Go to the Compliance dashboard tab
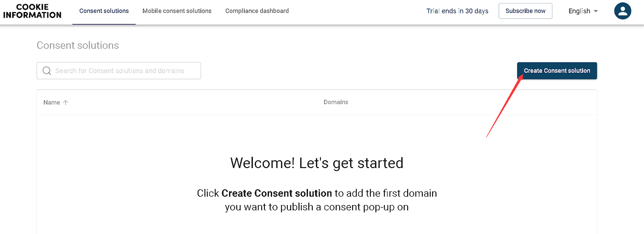644x234 pixels. tap(257, 11)
